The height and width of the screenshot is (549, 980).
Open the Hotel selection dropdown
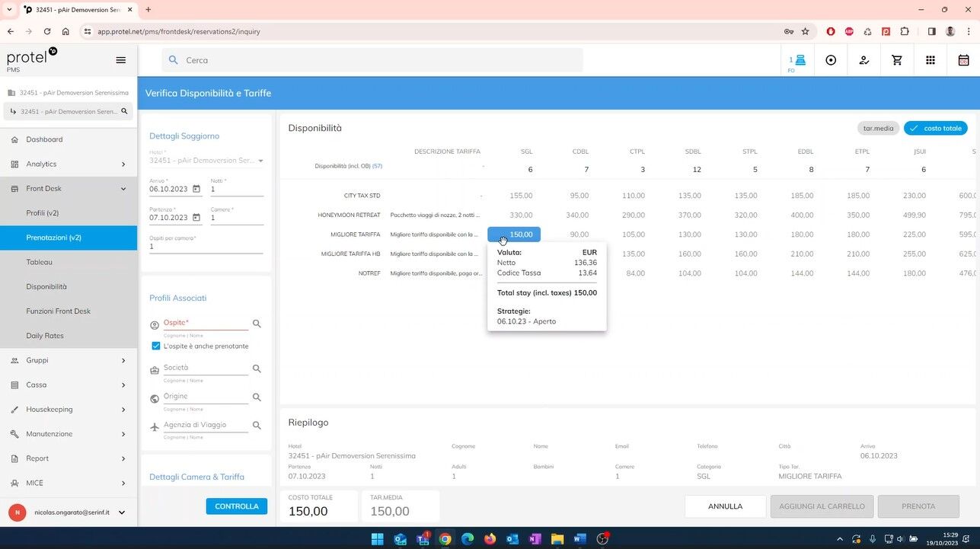click(260, 161)
